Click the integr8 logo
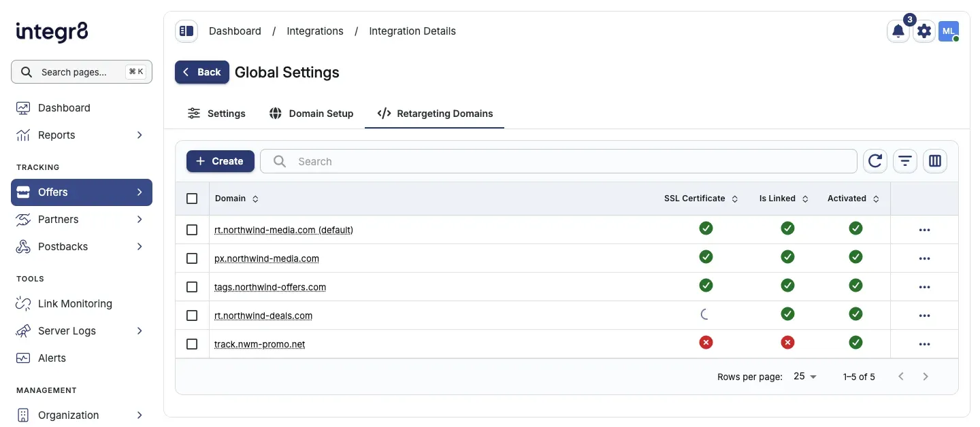This screenshot has height=427, width=980. (x=52, y=31)
